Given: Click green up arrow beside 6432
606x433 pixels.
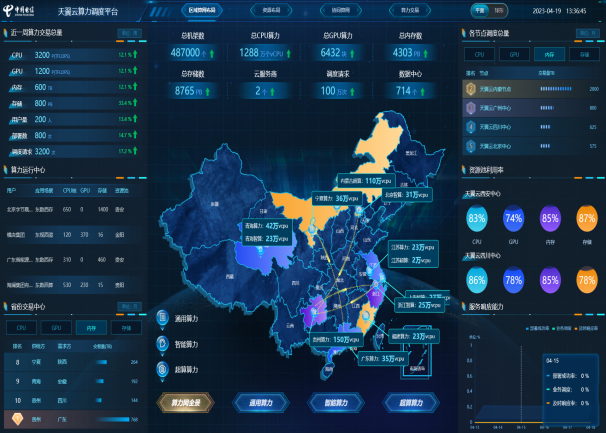Looking at the screenshot, I should [x=352, y=54].
